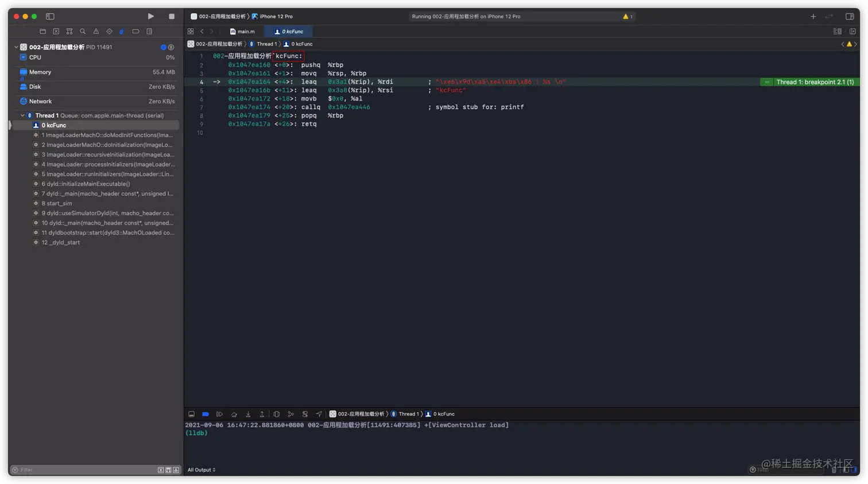Open Environment Overrides
Image resolution: width=868 pixels, height=484 pixels.
tap(305, 414)
